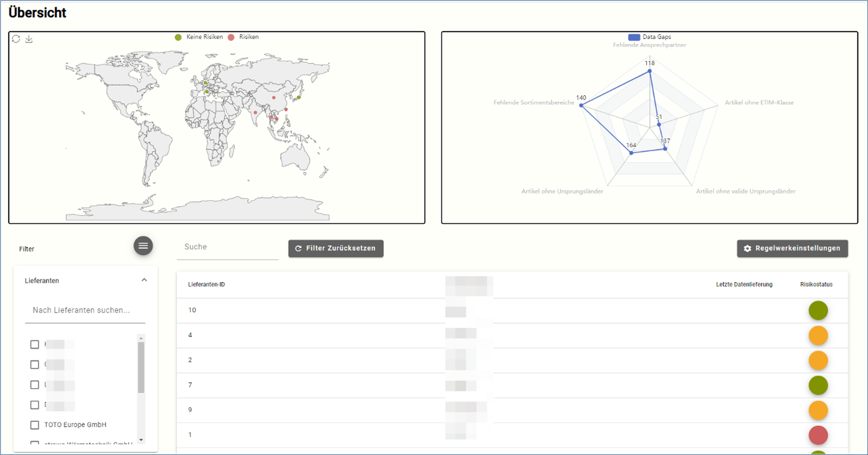Viewport: 868px width, 455px height.
Task: Select the red risk marker over India
Action: coord(255,113)
